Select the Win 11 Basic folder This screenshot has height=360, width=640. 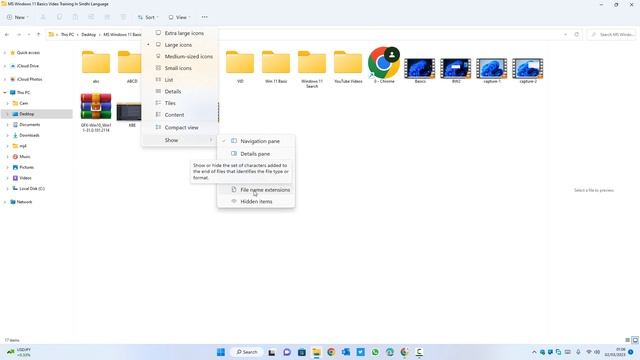pyautogui.click(x=276, y=67)
